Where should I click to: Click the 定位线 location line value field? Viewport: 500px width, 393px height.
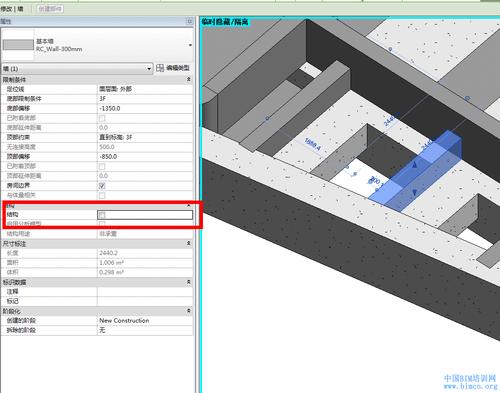145,89
